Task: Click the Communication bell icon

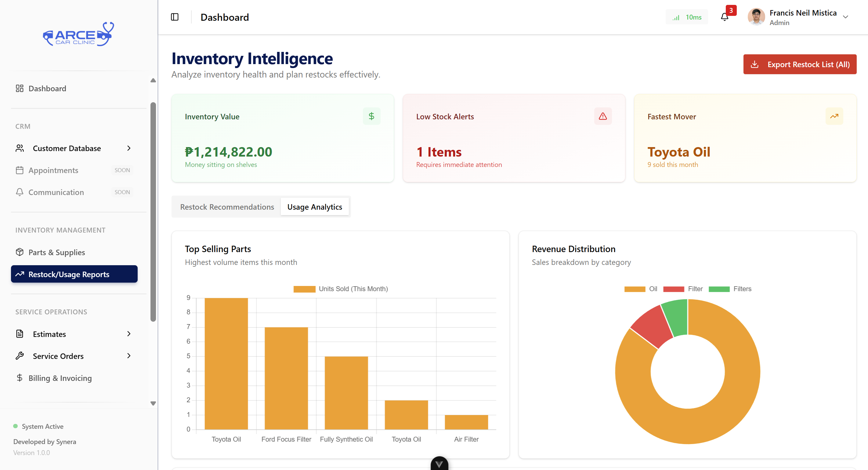Action: coord(19,192)
